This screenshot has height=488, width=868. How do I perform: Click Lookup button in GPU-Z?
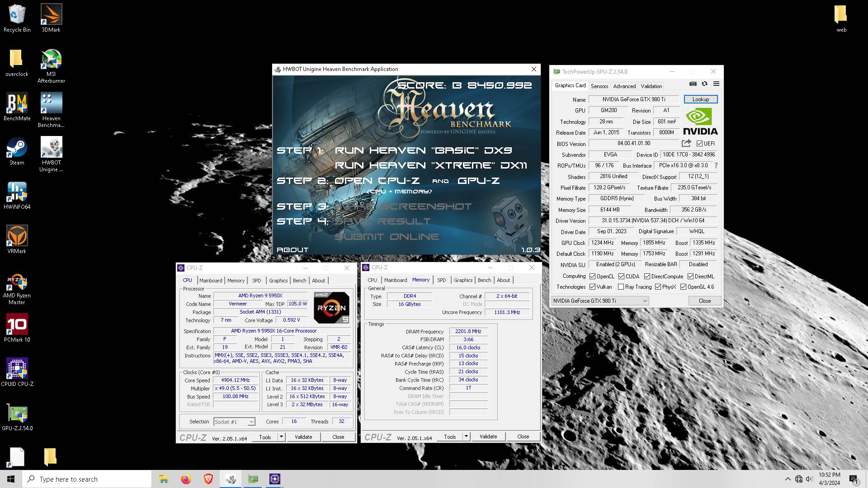[x=700, y=99]
